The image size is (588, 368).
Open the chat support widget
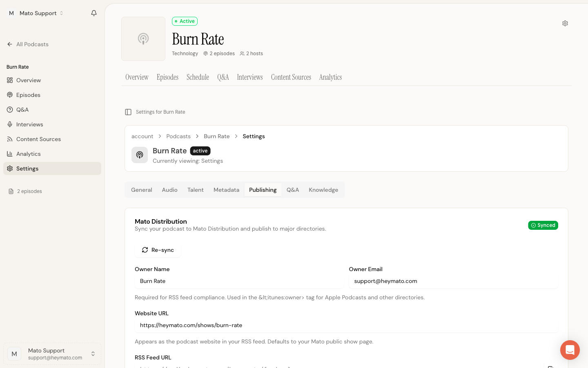[570, 350]
